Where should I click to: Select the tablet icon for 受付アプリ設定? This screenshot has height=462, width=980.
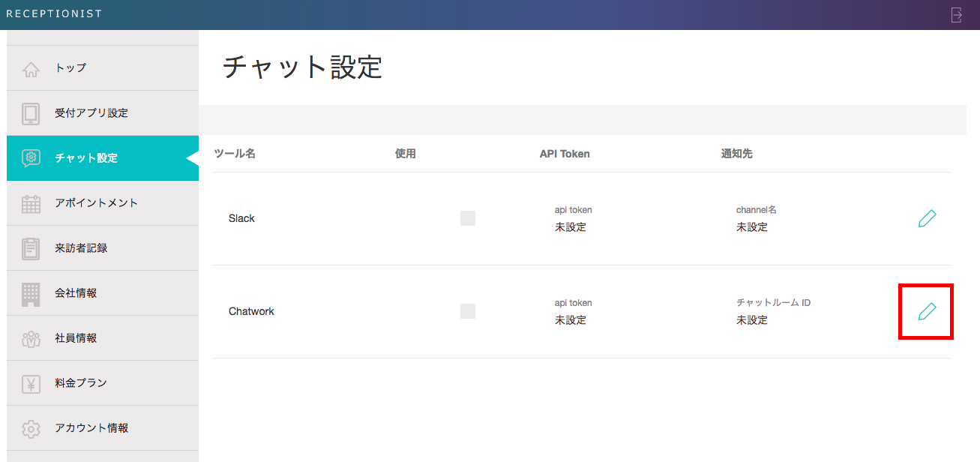[31, 113]
